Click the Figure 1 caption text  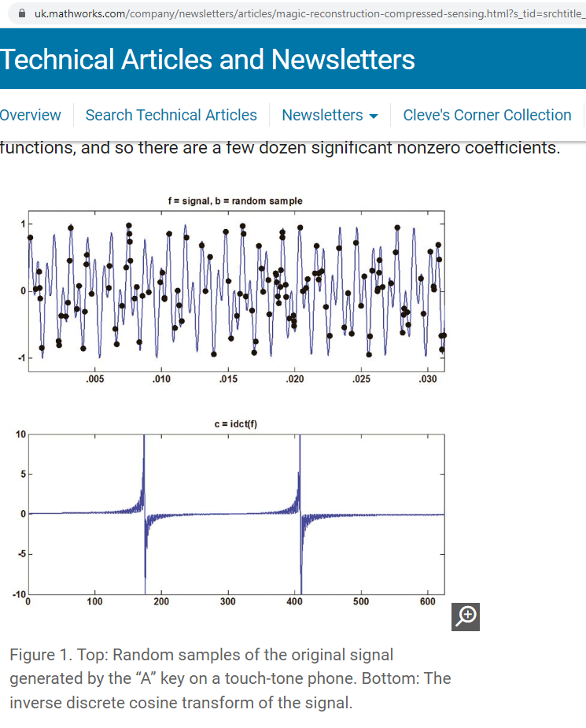click(230, 678)
